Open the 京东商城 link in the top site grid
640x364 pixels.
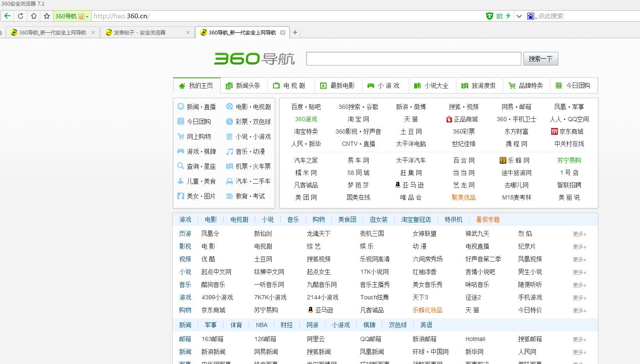pos(567,131)
